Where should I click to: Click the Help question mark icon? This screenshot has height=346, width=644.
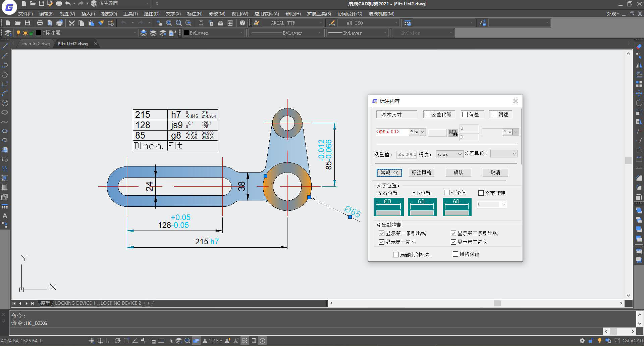pos(242,23)
